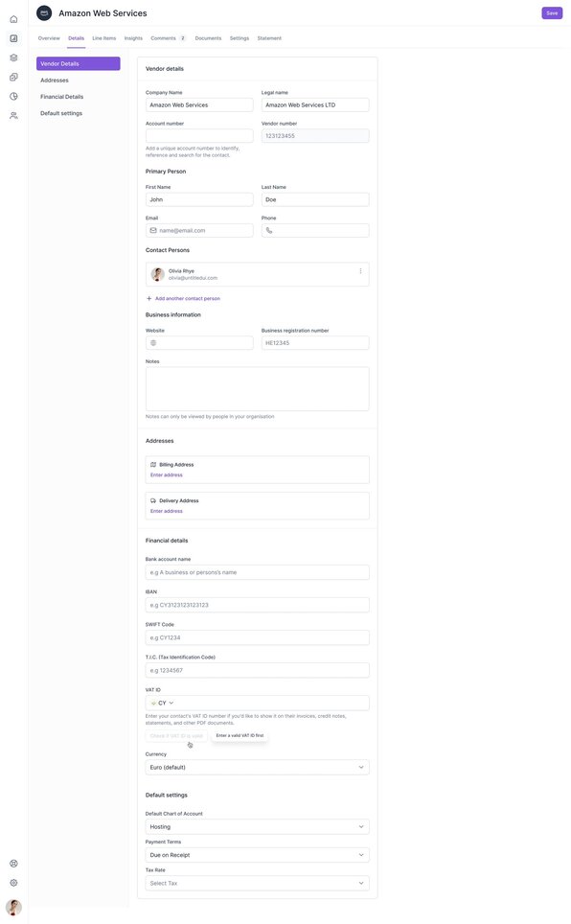
Task: Click the layers stack sidebar icon
Action: pyautogui.click(x=13, y=58)
